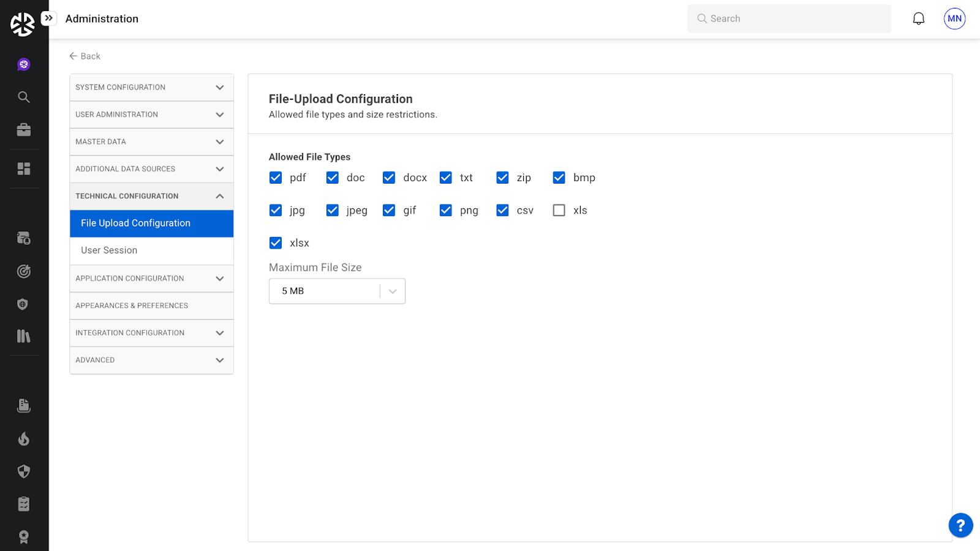Screen dimensions: 980x551
Task: Disable the xlsx file type checkbox
Action: pos(276,243)
